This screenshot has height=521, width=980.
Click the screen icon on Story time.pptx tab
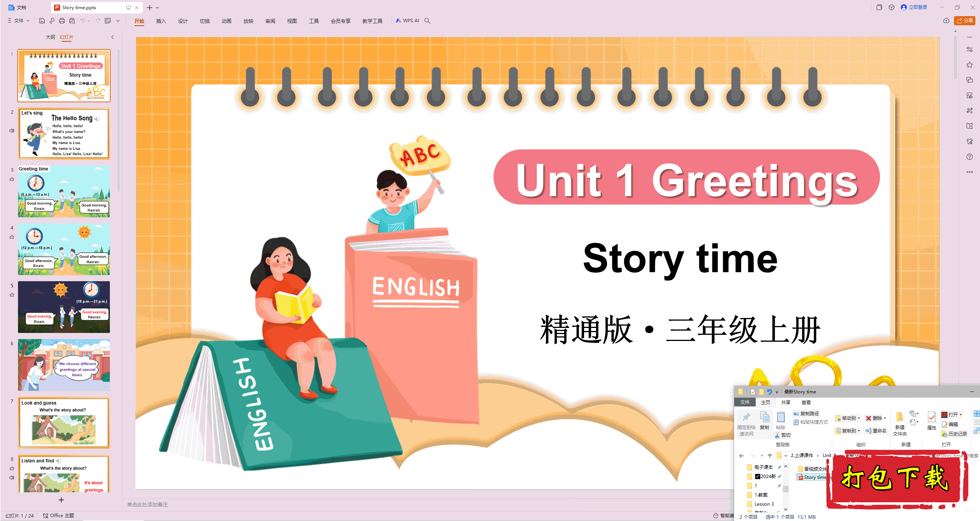coord(128,8)
